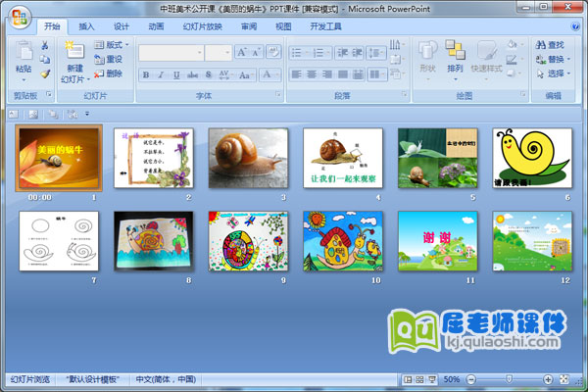Click the Increase Font Size icon

pyautogui.click(x=242, y=53)
